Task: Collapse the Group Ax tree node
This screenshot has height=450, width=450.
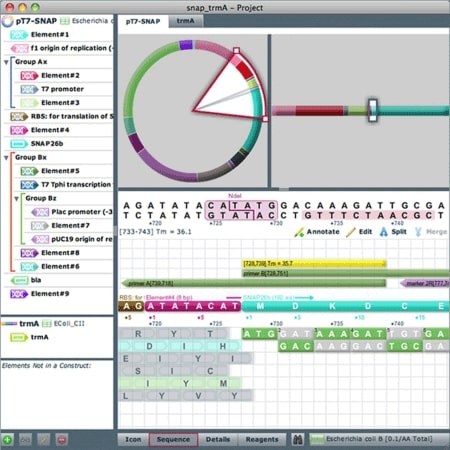Action: (x=6, y=62)
